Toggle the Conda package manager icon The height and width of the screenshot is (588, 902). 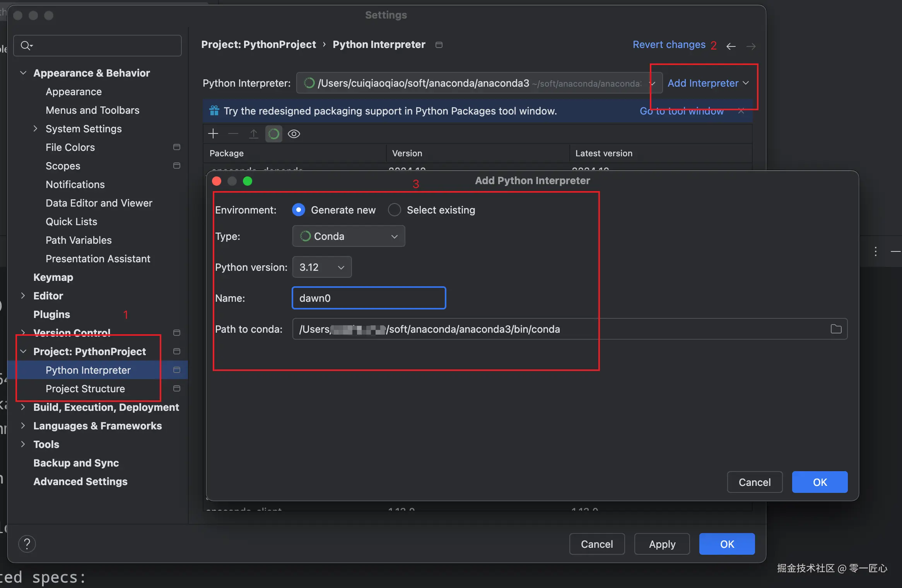[273, 134]
